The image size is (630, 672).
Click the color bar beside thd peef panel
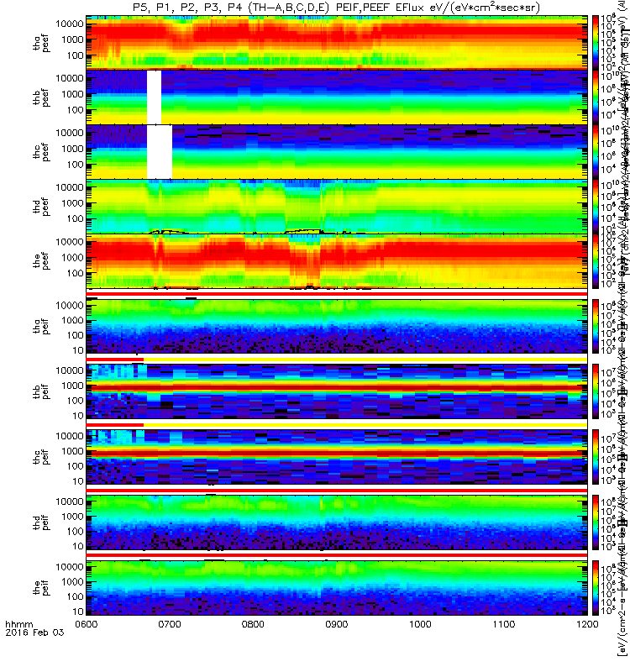(596, 207)
